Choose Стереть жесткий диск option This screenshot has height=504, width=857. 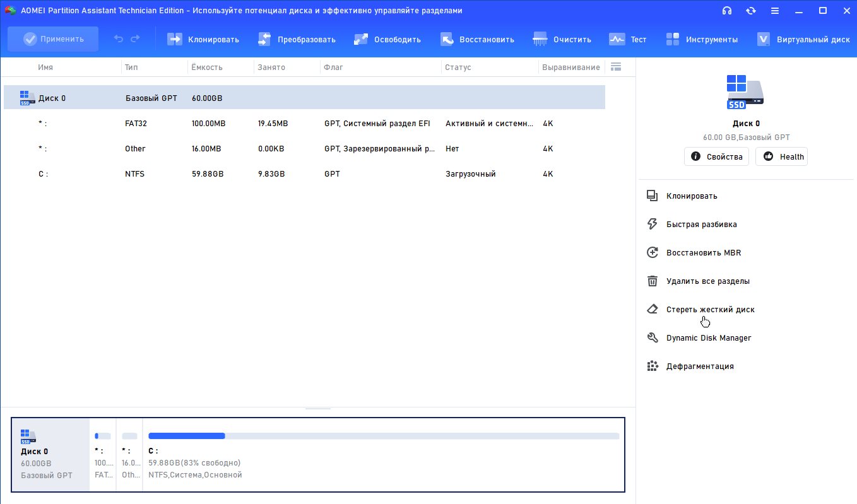click(x=710, y=310)
